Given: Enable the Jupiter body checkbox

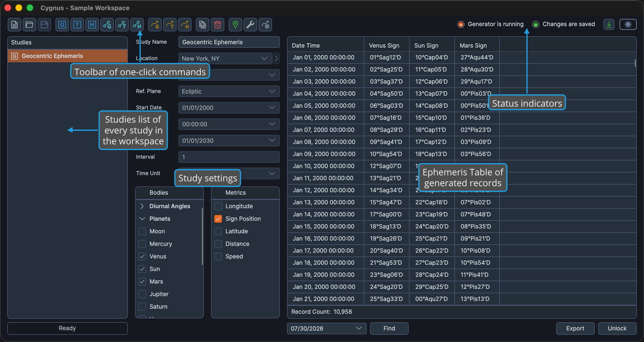Looking at the screenshot, I should pos(142,294).
